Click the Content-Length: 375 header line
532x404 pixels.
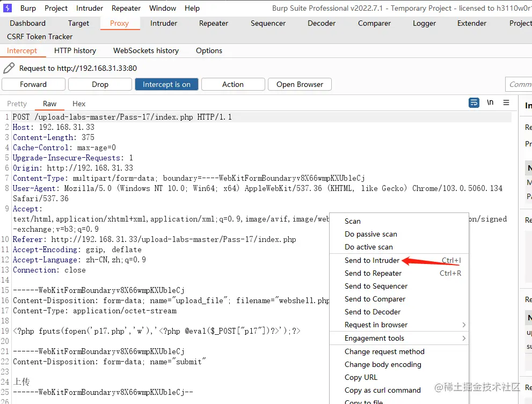tap(54, 137)
